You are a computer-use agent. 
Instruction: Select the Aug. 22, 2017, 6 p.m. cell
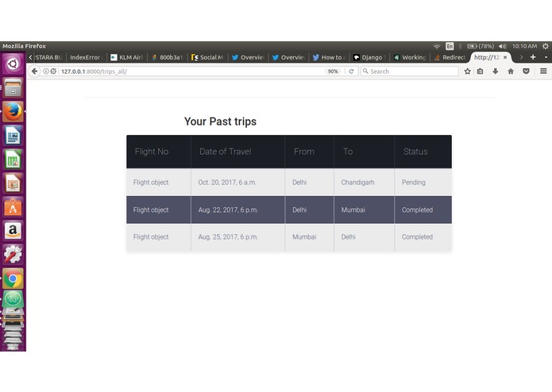click(238, 209)
